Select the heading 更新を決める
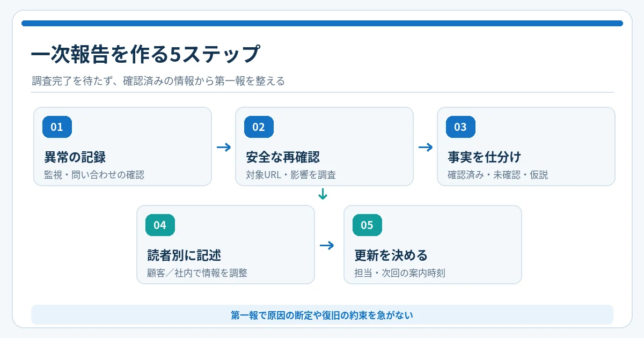The image size is (644, 338). 391,255
